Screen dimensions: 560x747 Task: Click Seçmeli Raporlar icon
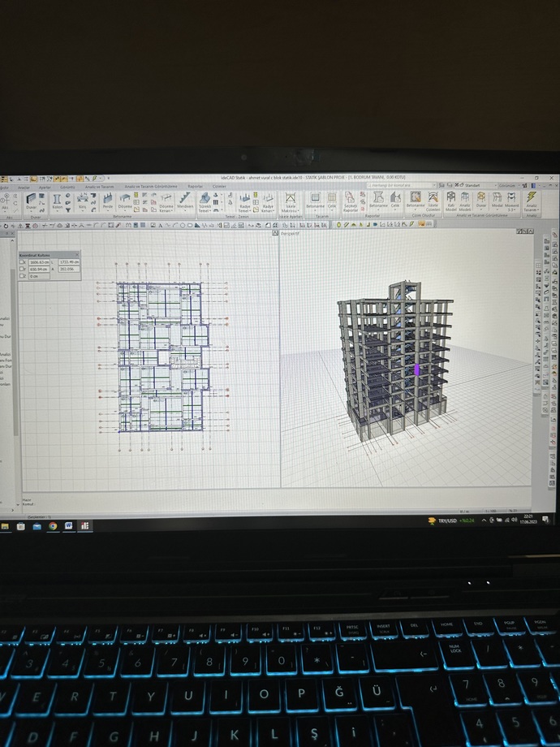[x=350, y=202]
